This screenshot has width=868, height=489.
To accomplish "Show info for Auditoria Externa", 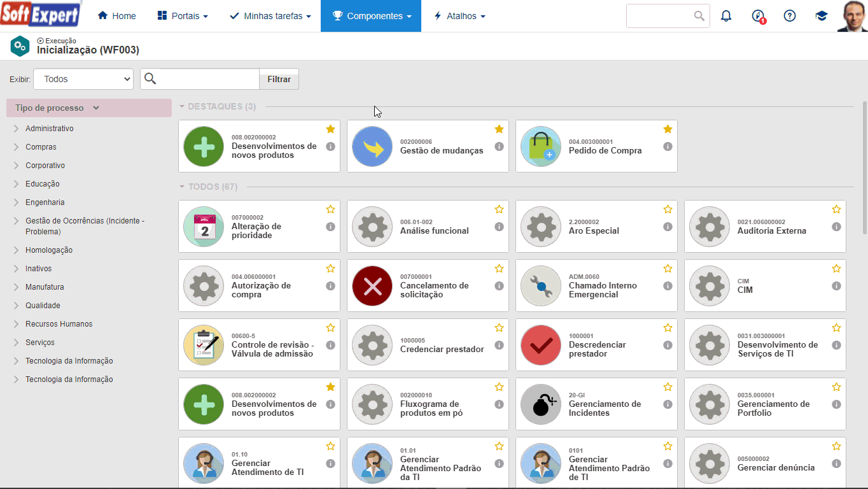I will click(836, 227).
